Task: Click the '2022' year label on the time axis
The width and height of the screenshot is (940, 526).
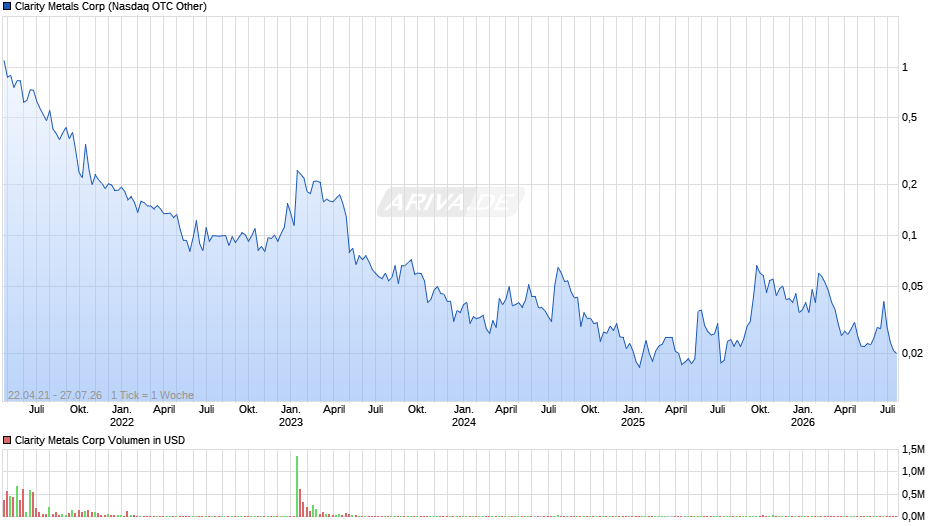Action: click(x=122, y=422)
